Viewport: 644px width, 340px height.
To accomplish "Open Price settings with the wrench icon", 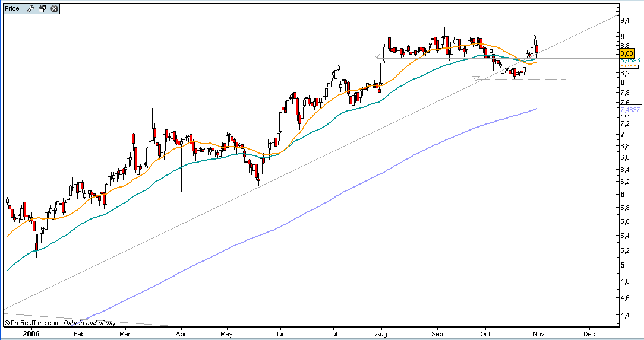I will pos(30,9).
